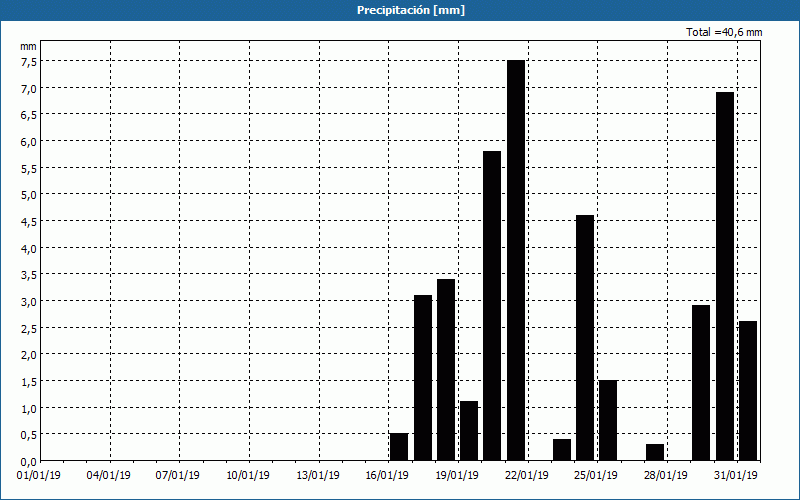The image size is (800, 500).
Task: Click the y-axis value '1,0'
Action: [x=29, y=409]
